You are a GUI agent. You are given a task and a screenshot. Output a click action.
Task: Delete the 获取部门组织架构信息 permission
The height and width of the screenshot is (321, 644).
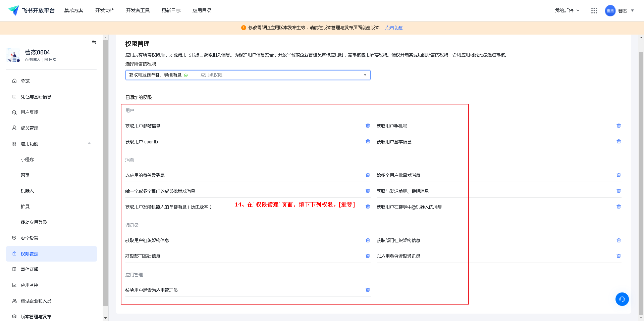(x=619, y=240)
